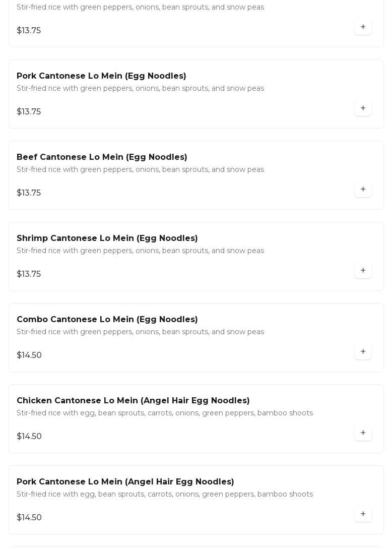This screenshot has height=548, width=392.
Task: Open Chicken Cantonese Lo Mein (Angel Hair) title
Action: coord(133,400)
